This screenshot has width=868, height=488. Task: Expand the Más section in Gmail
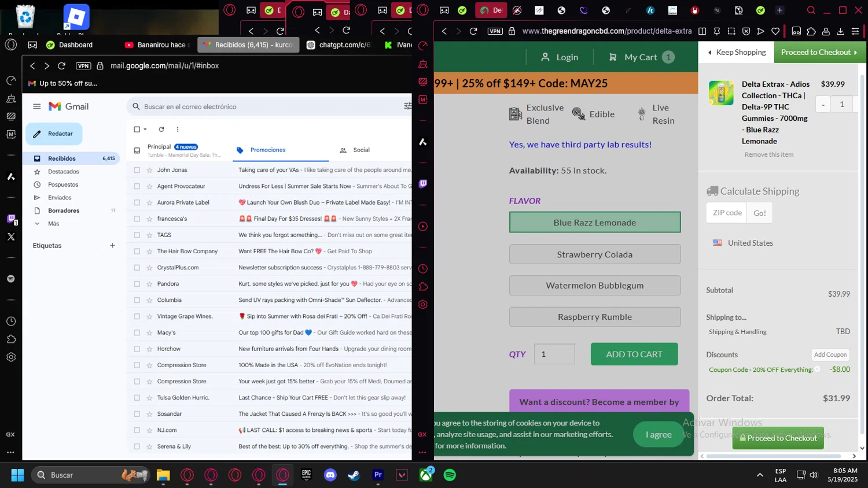(x=53, y=224)
